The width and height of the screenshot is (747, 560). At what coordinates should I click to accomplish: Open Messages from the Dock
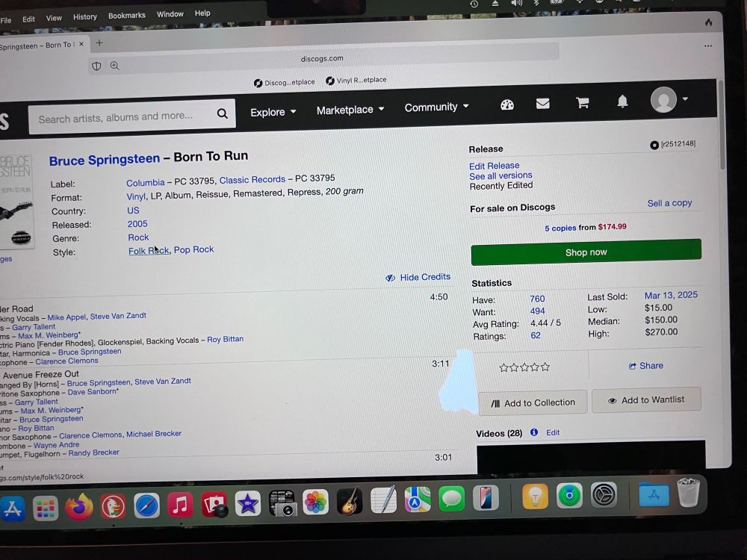pyautogui.click(x=451, y=499)
